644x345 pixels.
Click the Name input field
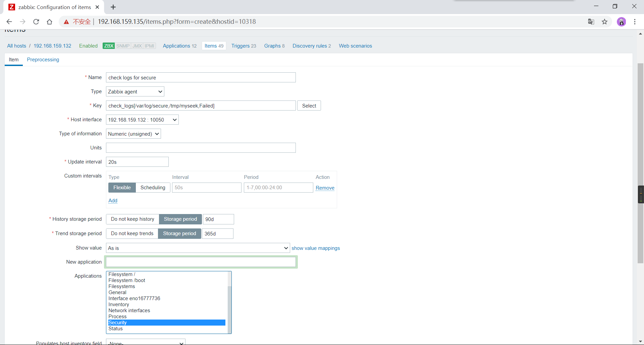click(x=201, y=77)
